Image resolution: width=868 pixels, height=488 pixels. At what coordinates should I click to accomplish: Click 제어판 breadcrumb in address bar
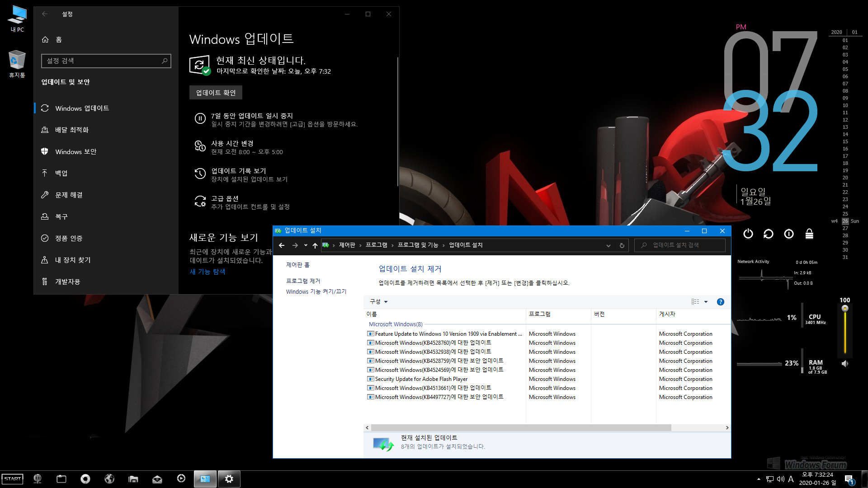[x=347, y=245]
